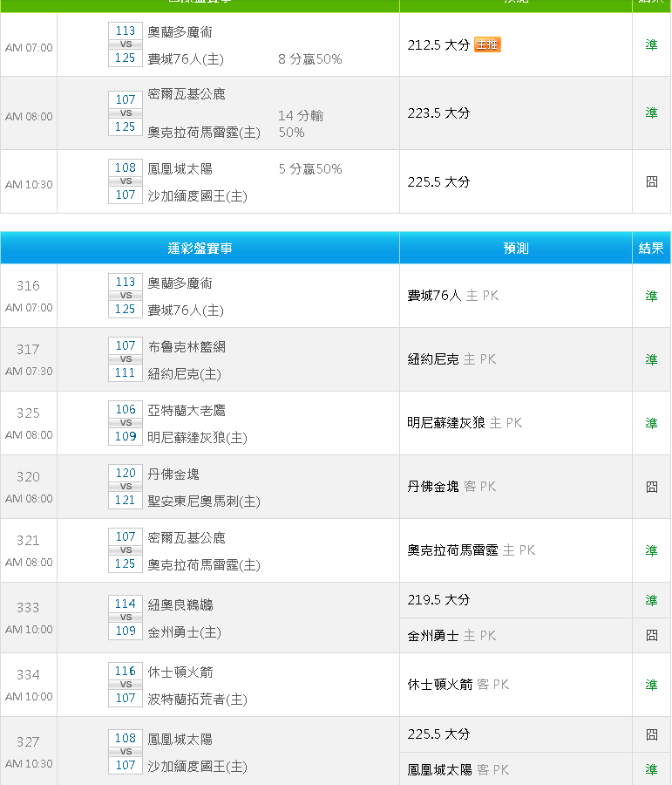Click score 114 for 紐奧良鵜鶘

[126, 604]
